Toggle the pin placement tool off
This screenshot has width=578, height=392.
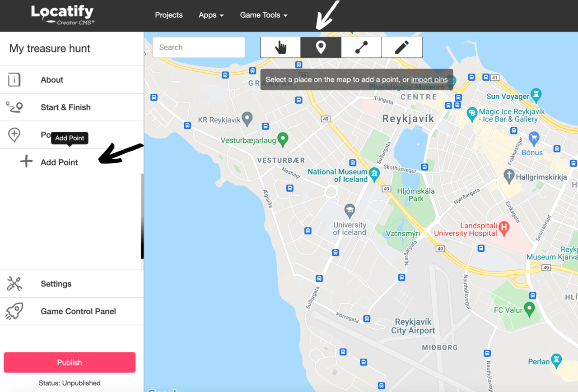click(321, 47)
